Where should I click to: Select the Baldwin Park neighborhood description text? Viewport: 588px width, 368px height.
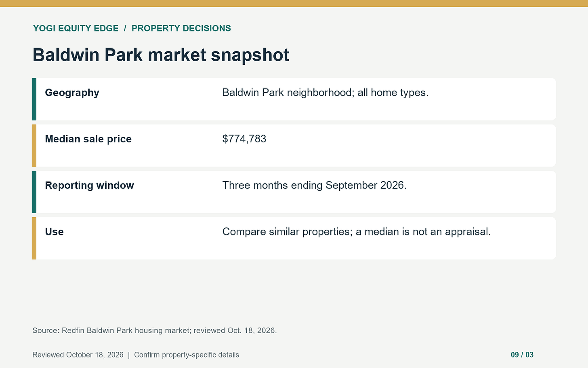(325, 93)
